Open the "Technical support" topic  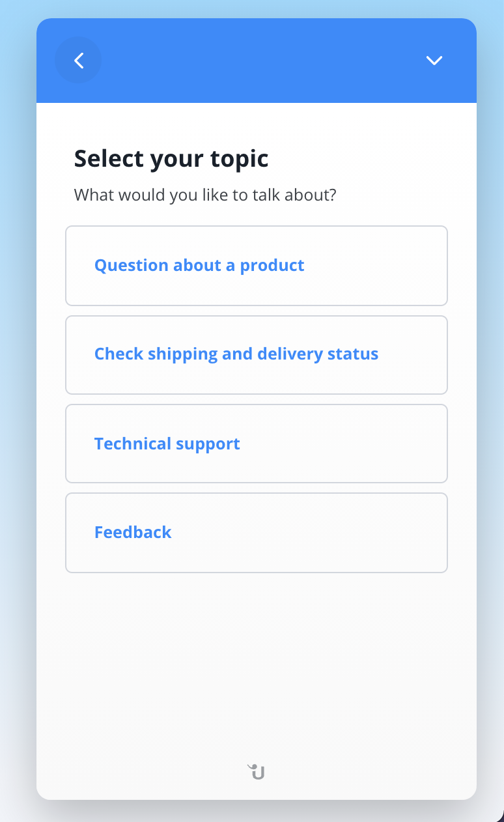tap(256, 444)
